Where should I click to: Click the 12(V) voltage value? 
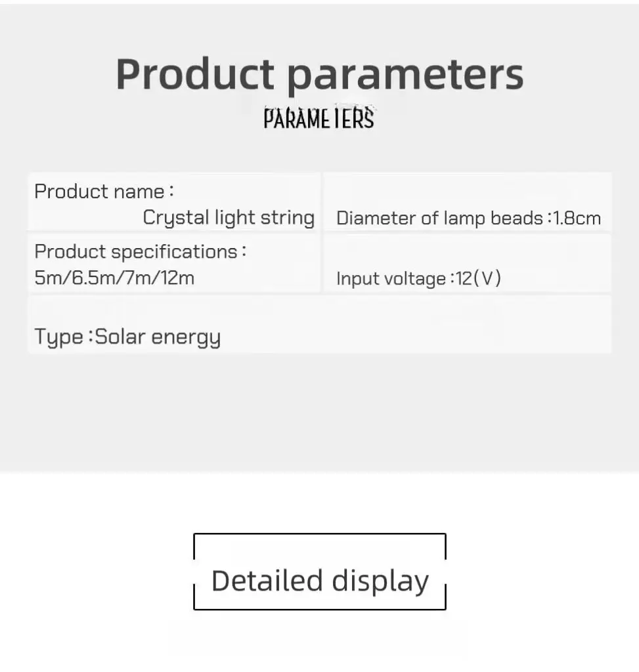tap(477, 278)
